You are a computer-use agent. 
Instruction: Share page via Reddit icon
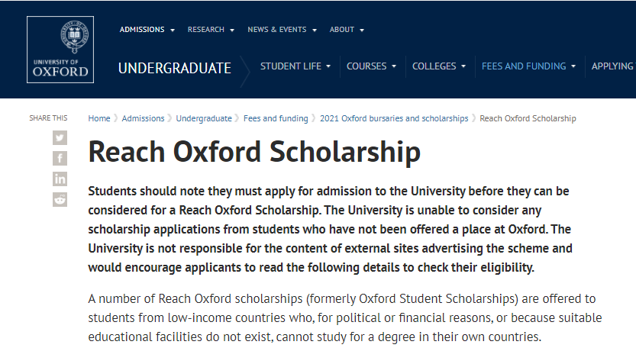click(60, 199)
